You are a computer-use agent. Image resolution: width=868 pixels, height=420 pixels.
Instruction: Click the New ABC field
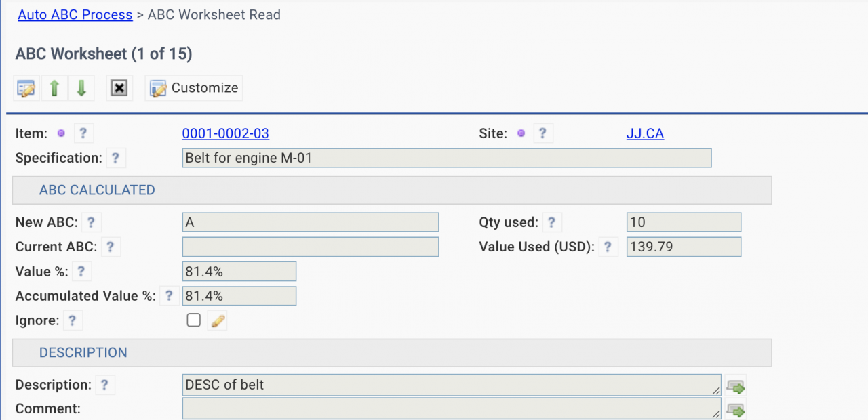(311, 223)
